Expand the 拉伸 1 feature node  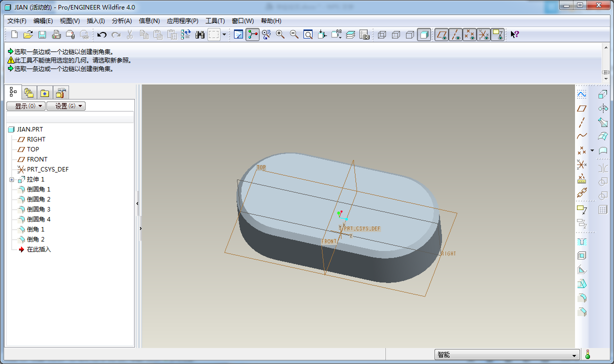(12, 179)
